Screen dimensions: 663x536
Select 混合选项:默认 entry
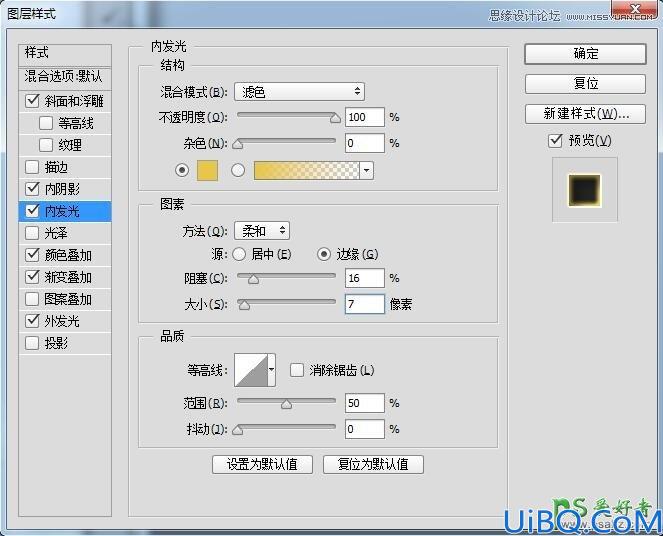coord(65,77)
